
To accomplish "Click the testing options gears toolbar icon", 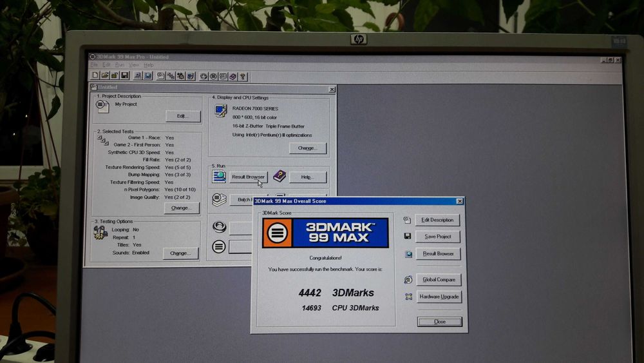I will pyautogui.click(x=181, y=76).
